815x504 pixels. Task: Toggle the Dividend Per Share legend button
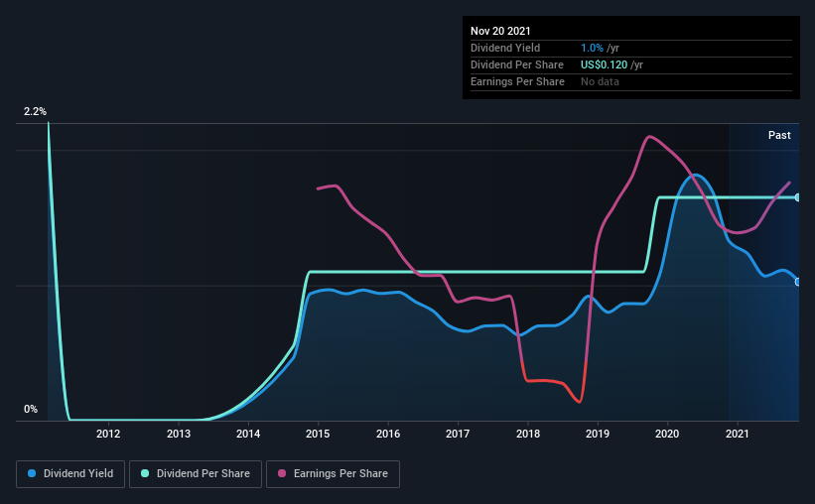196,474
